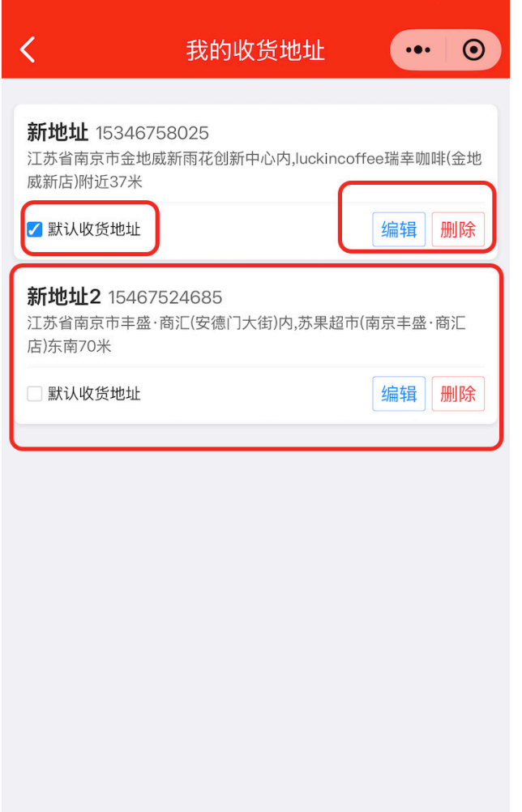
Task: Delete the 新地址2 address entry
Action: [458, 394]
